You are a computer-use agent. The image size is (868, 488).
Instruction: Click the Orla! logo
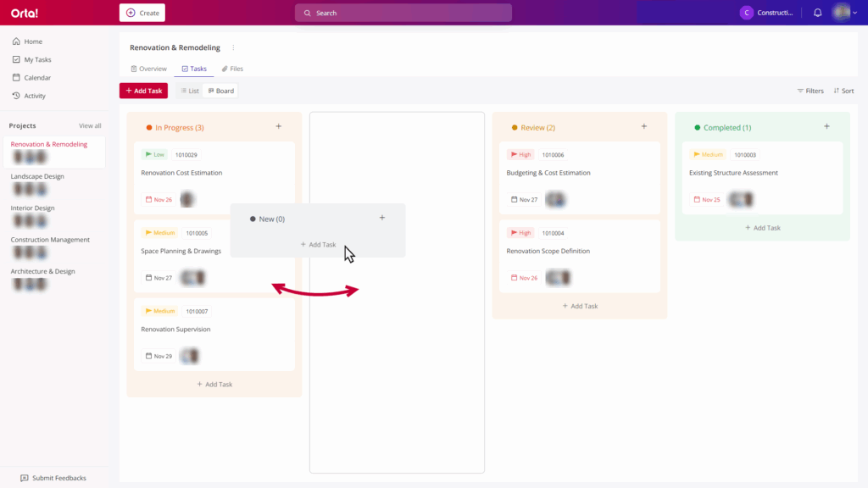[x=25, y=13]
